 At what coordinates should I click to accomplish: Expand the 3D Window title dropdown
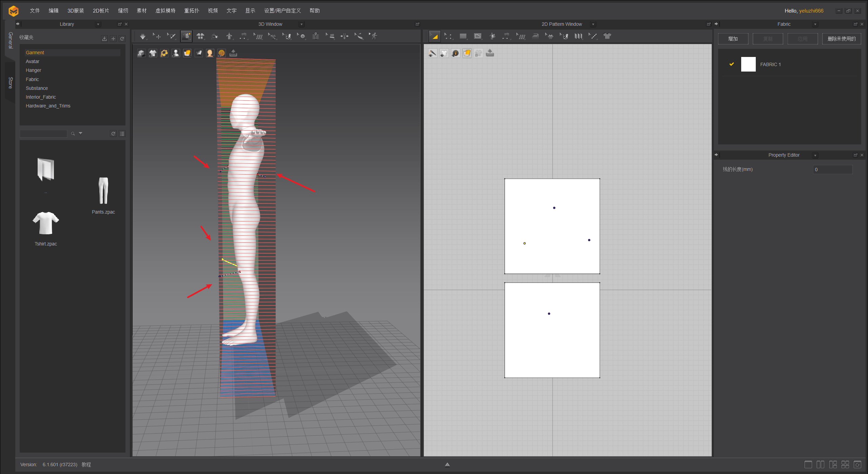[301, 24]
